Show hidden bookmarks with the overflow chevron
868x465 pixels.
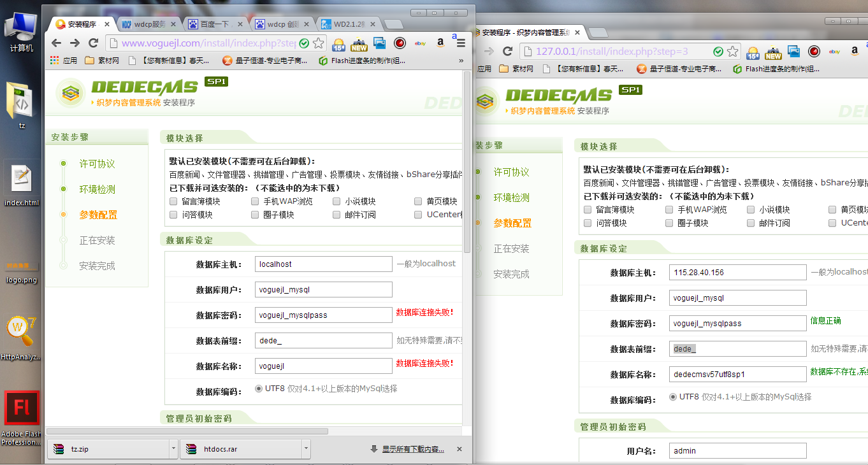pos(461,61)
